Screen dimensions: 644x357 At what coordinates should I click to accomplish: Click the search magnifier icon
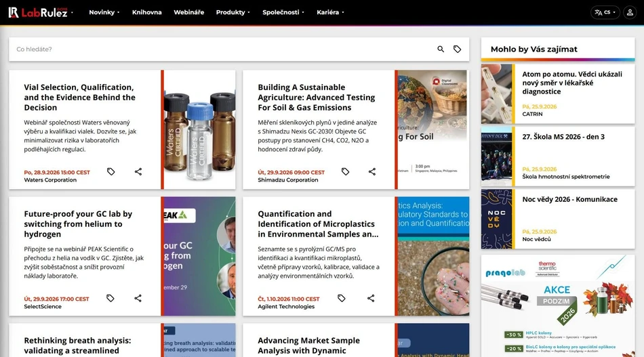(441, 49)
